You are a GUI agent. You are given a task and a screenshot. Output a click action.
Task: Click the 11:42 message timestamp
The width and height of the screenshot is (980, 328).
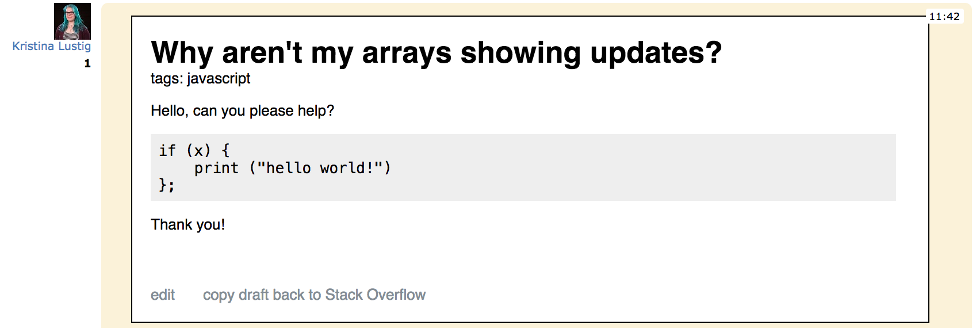tap(944, 17)
